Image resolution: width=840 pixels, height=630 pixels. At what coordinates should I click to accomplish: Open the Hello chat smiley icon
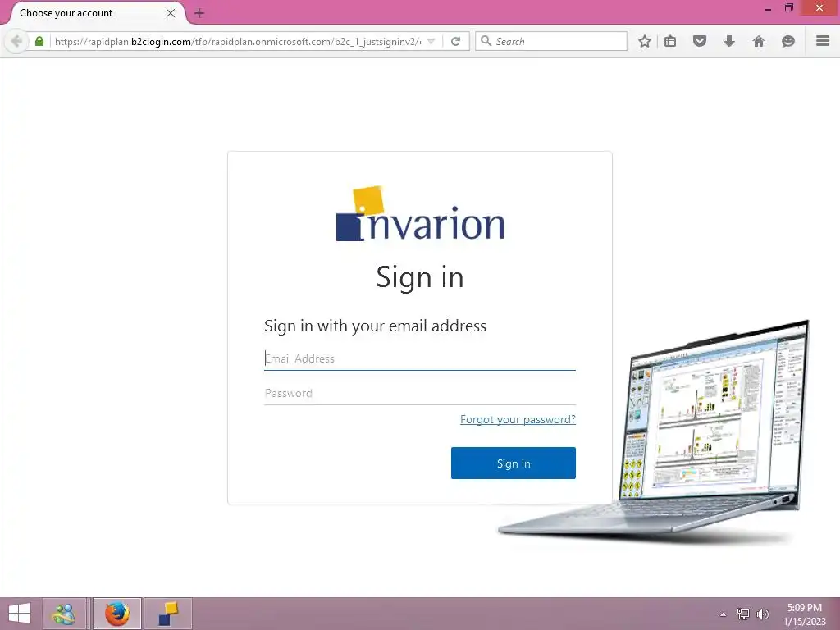(x=787, y=41)
